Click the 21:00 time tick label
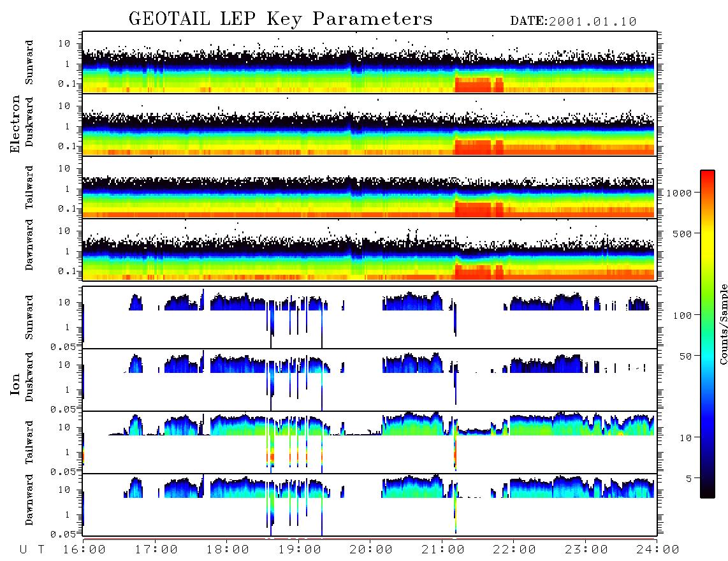The height and width of the screenshot is (561, 728). click(x=443, y=550)
